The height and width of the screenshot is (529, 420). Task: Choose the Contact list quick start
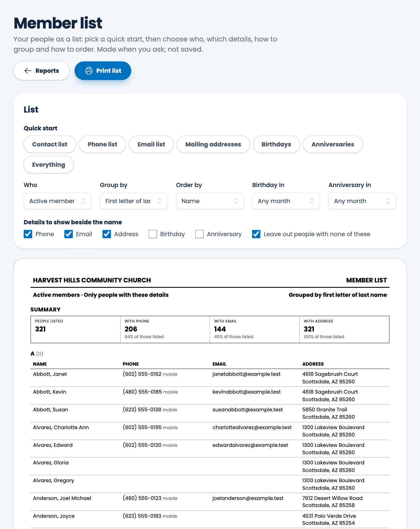(50, 144)
